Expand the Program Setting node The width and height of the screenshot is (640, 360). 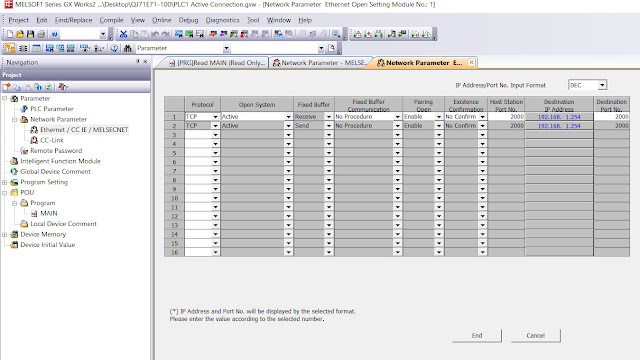coord(4,182)
